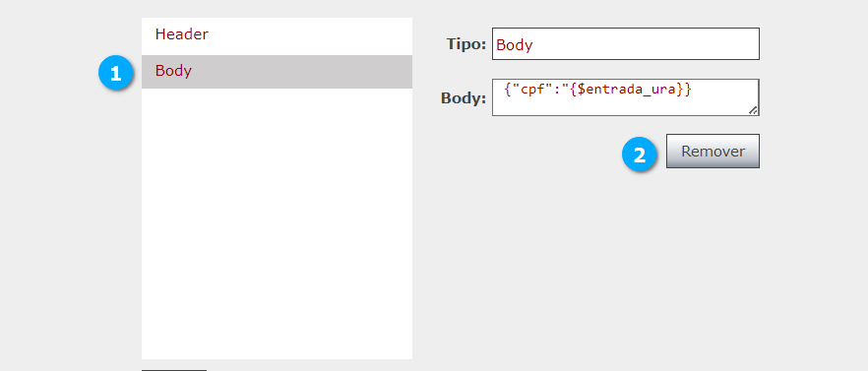Select the highlighted Body list item
The height and width of the screenshot is (371, 868).
[277, 72]
